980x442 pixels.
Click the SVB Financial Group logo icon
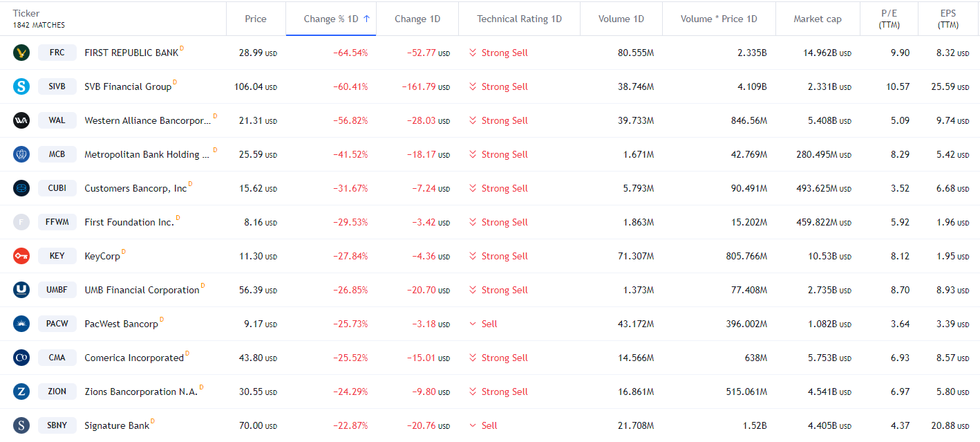(21, 86)
